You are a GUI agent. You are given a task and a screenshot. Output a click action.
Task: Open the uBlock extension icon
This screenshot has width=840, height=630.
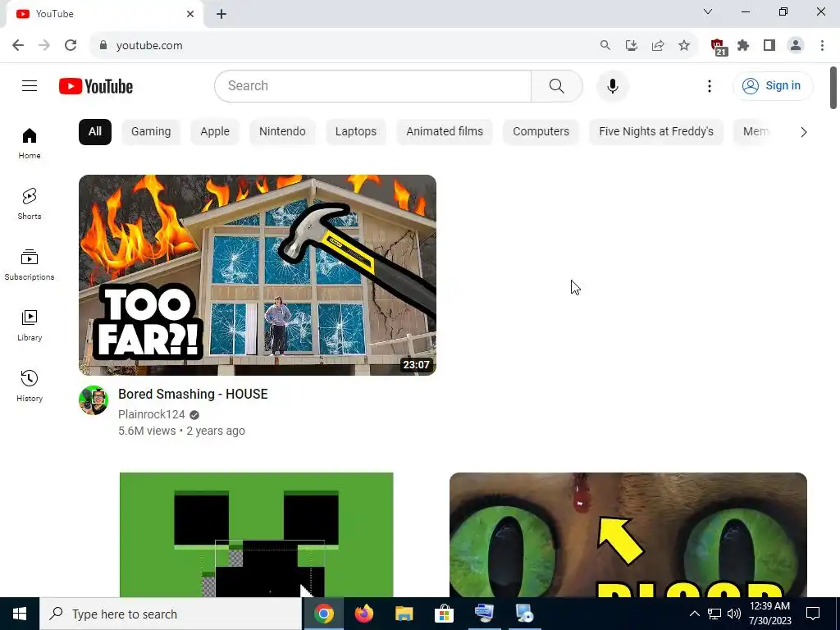click(718, 47)
